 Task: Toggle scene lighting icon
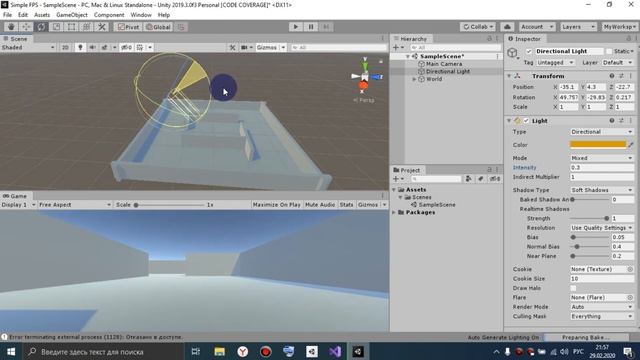pos(80,47)
